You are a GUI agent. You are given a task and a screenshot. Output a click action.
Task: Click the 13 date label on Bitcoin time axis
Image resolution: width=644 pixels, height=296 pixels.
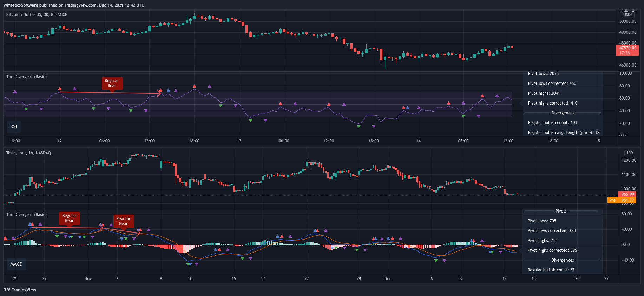[239, 141]
